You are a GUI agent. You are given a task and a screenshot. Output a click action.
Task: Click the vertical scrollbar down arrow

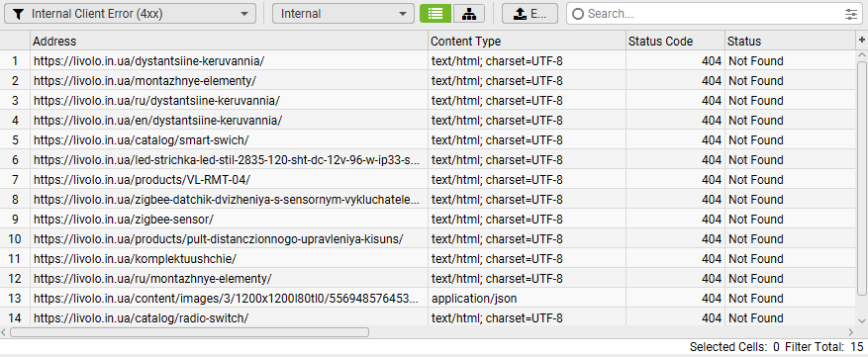(862, 320)
